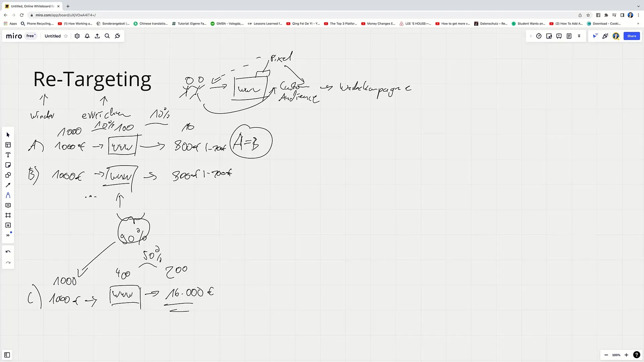Click the Frames tool in left toolbar
The width and height of the screenshot is (644, 362).
click(x=8, y=215)
